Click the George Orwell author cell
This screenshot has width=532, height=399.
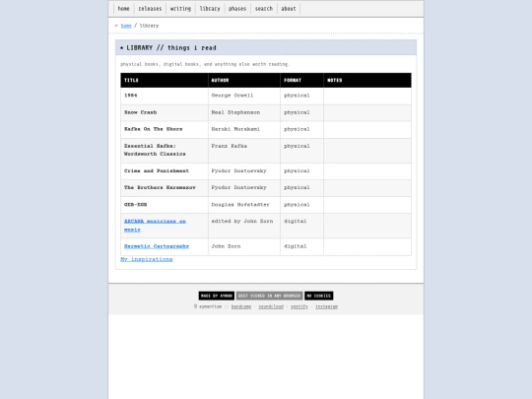(x=244, y=96)
